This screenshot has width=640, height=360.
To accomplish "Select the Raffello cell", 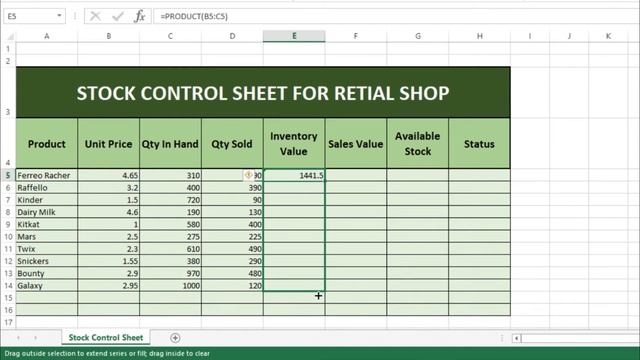I will point(47,187).
